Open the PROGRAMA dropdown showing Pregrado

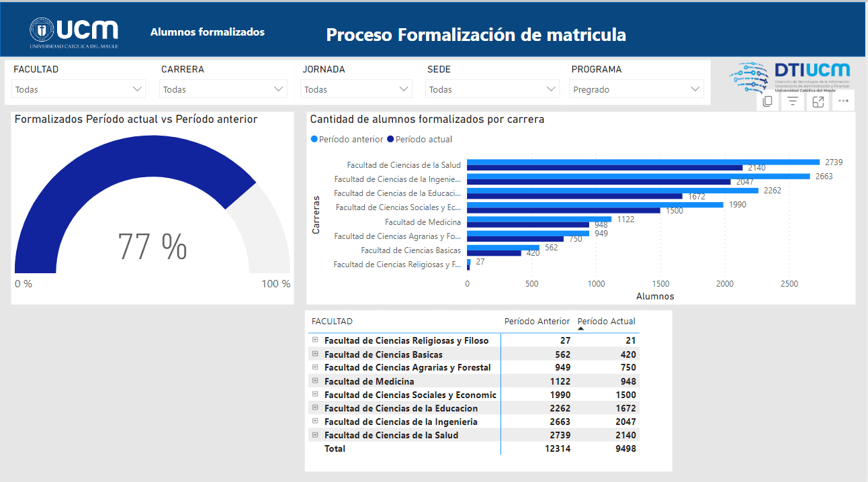coord(636,89)
